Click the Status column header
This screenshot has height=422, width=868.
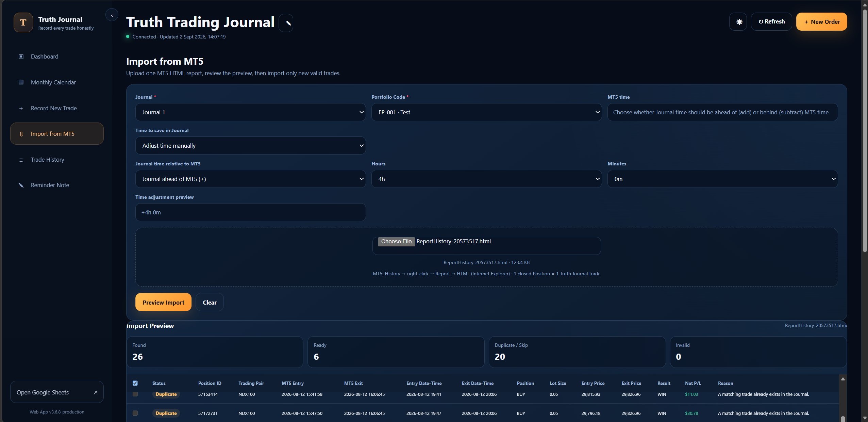coord(159,383)
